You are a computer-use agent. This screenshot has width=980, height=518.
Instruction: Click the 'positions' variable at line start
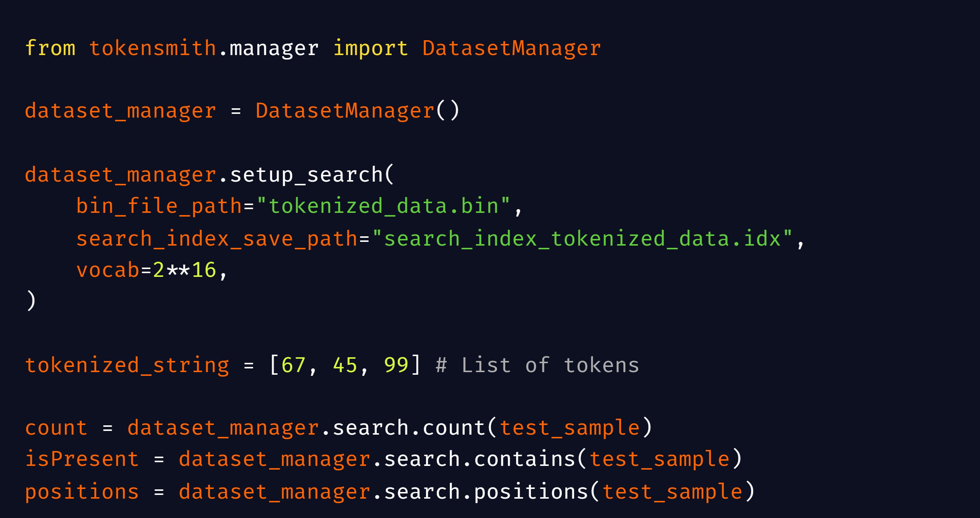pyautogui.click(x=82, y=491)
